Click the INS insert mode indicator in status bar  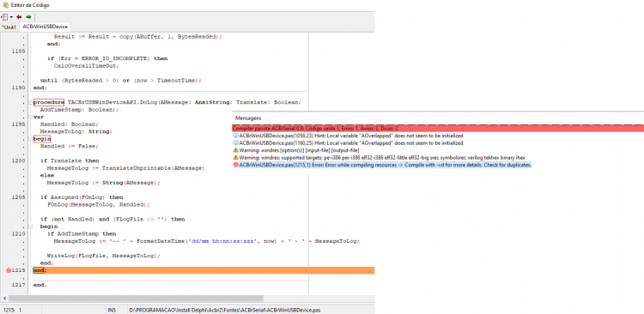tap(112, 310)
